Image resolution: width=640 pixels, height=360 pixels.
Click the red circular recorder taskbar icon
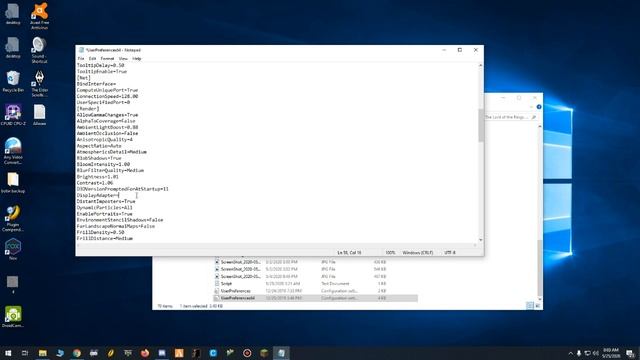point(247,353)
